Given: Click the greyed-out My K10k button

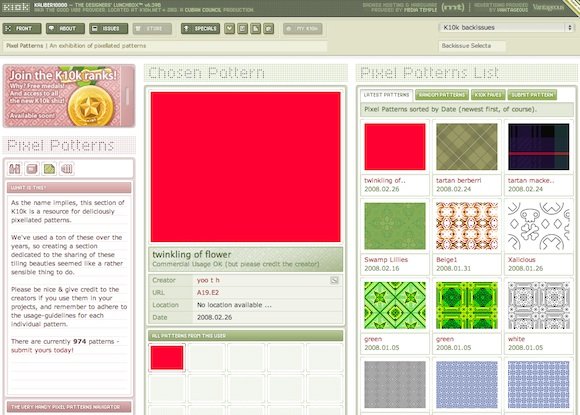Looking at the screenshot, I should (303, 28).
